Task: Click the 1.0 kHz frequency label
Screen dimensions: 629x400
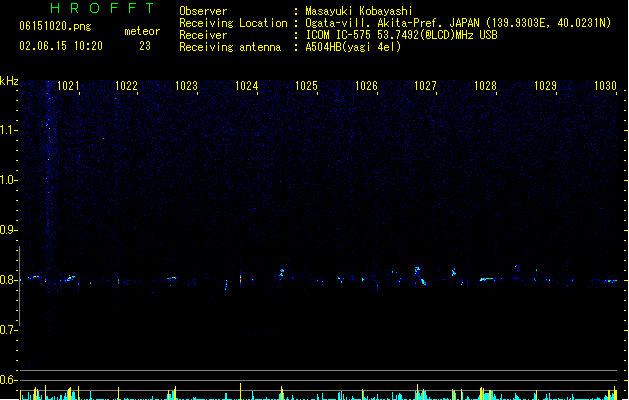Action: 8,180
